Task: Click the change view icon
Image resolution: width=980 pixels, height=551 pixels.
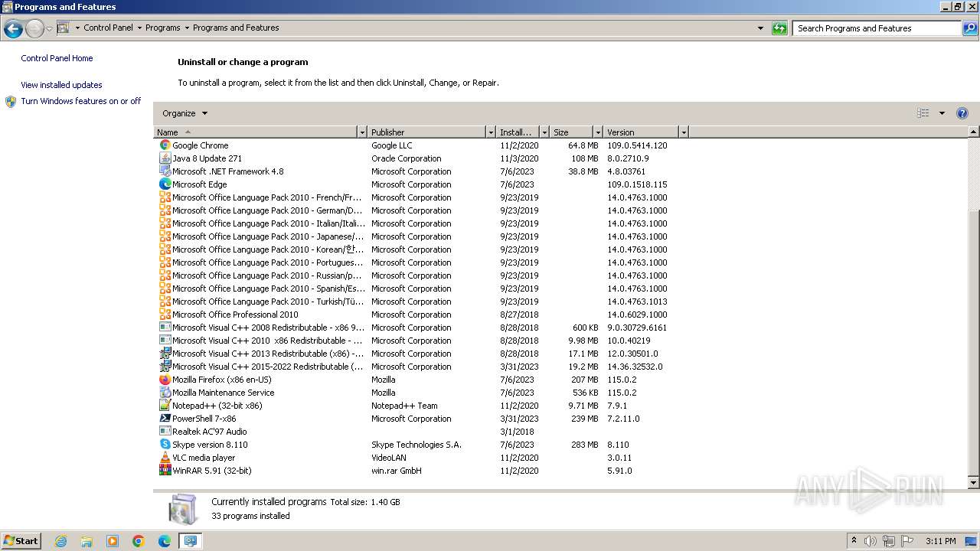Action: (x=923, y=113)
